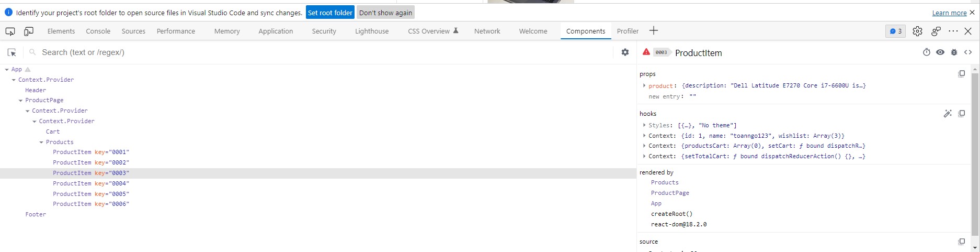Open DevTools settings gear
980x252 pixels.
coord(917,31)
